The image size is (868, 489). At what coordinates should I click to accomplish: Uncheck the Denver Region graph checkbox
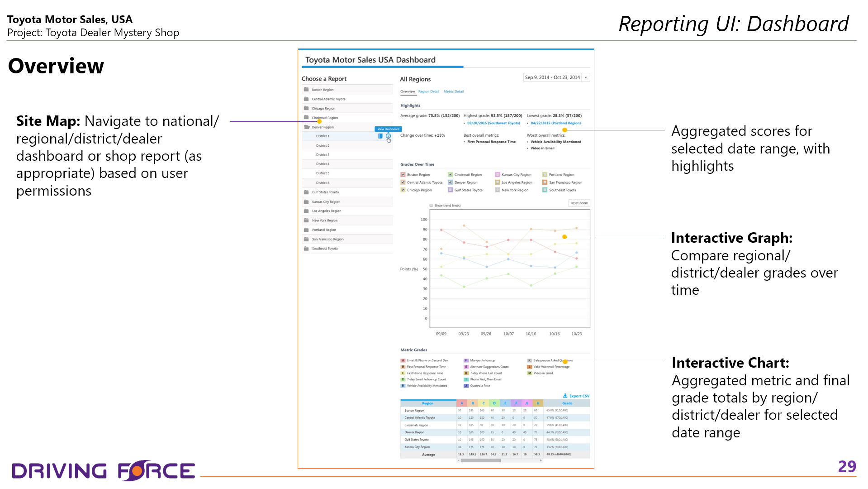pos(450,182)
